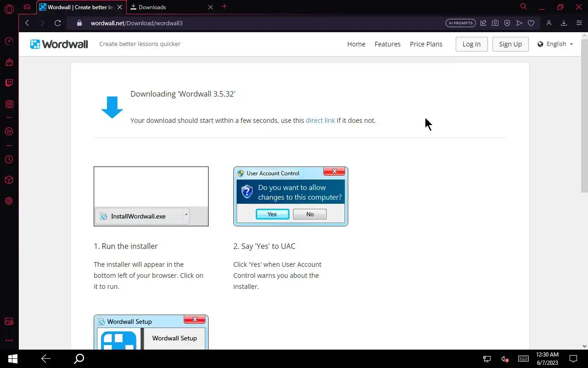Open GX Corner gamepad tab
Viewport: 588px width, 368px height.
(x=27, y=7)
